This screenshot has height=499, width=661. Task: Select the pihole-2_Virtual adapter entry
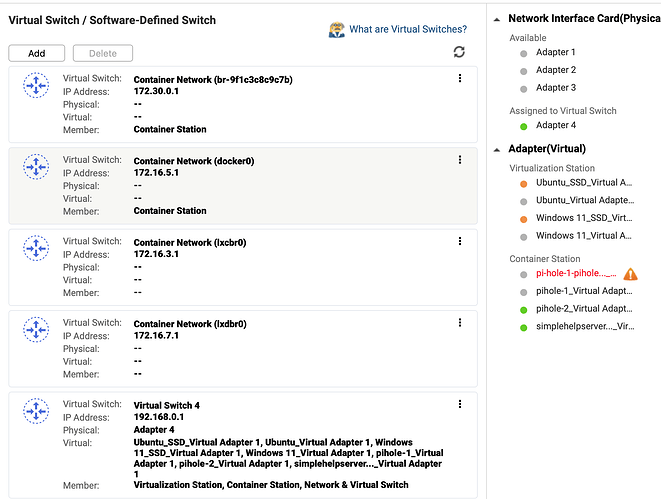[584, 309]
